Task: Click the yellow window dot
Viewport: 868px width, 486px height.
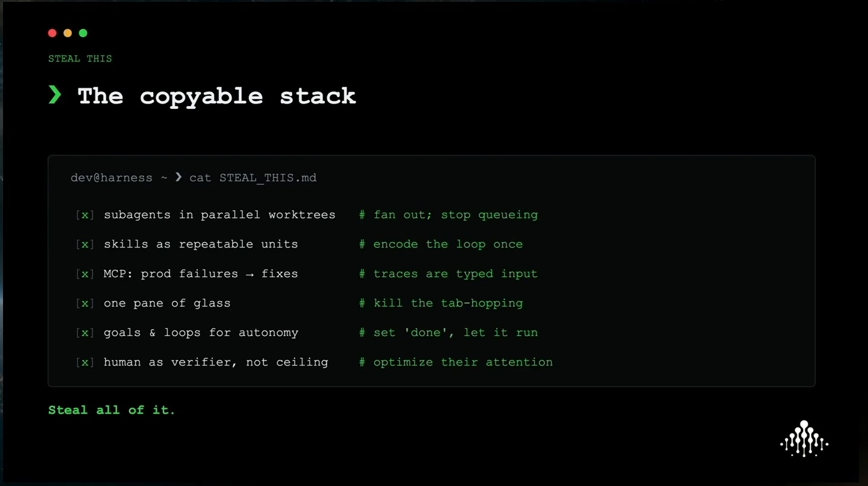Action: pyautogui.click(x=68, y=33)
